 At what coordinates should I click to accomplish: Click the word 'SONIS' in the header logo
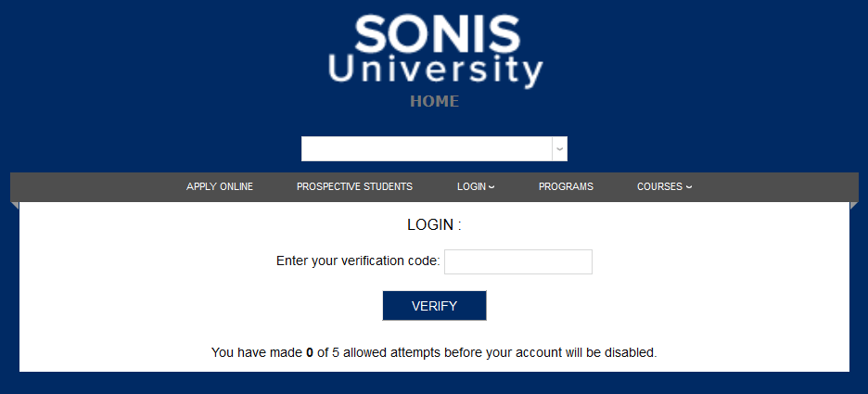tap(436, 34)
